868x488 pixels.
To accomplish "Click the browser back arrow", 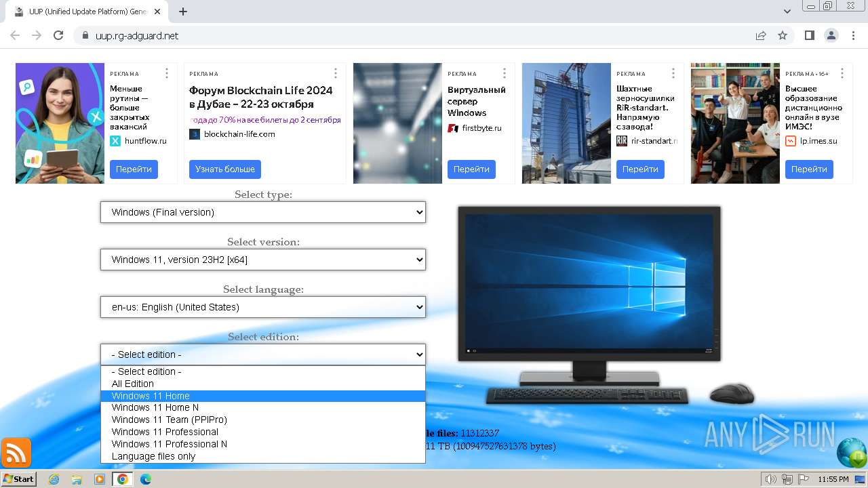I will (x=15, y=35).
